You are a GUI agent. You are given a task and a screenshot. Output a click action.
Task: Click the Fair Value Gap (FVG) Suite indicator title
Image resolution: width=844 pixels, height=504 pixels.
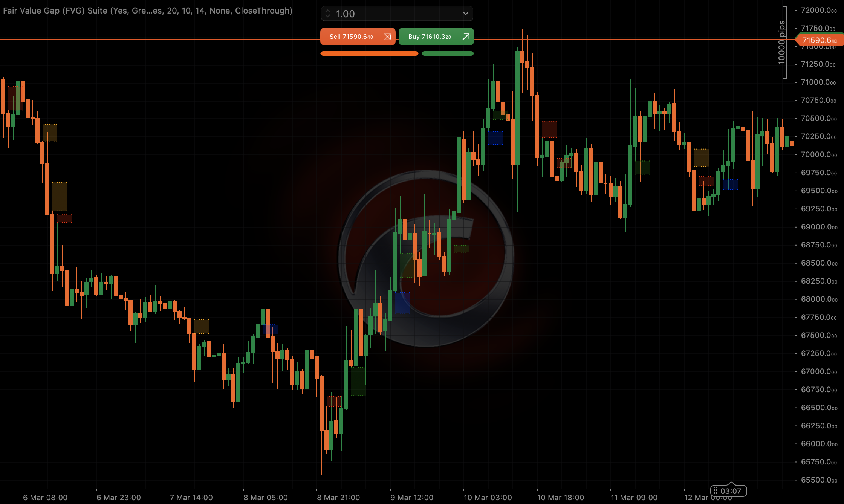pyautogui.click(x=147, y=11)
